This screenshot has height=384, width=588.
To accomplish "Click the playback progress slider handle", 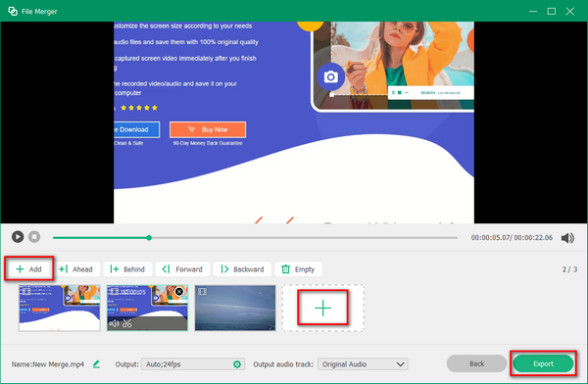I will click(149, 238).
